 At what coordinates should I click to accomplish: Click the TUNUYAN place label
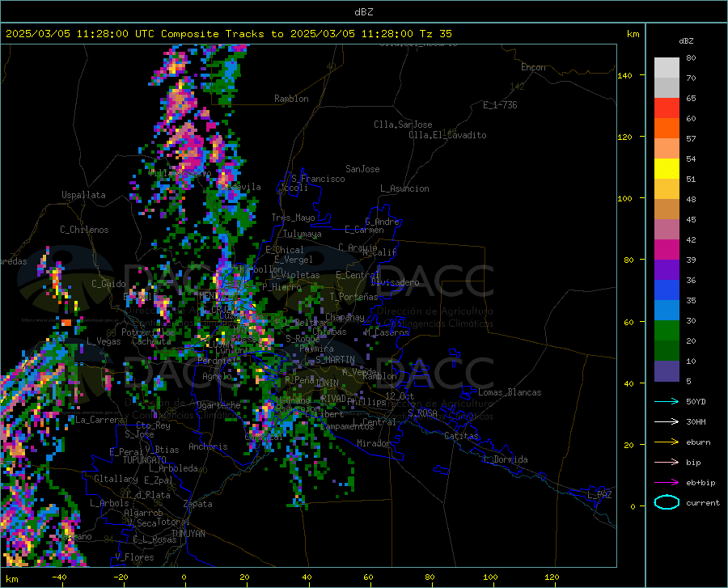point(188,534)
